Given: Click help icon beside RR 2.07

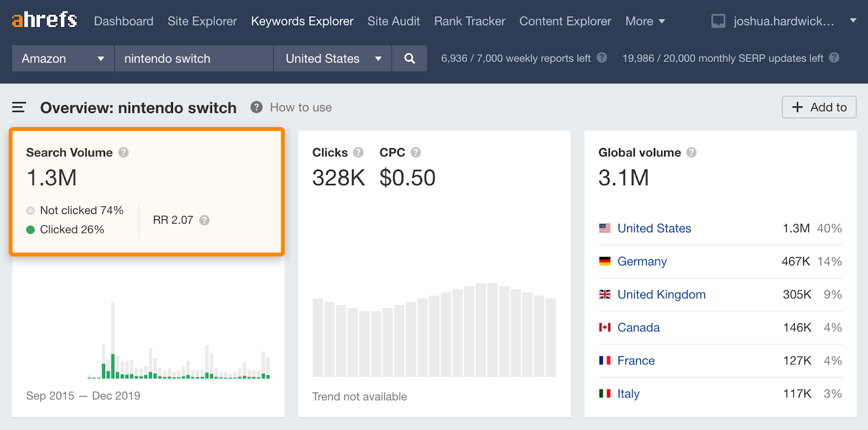Looking at the screenshot, I should coord(204,220).
